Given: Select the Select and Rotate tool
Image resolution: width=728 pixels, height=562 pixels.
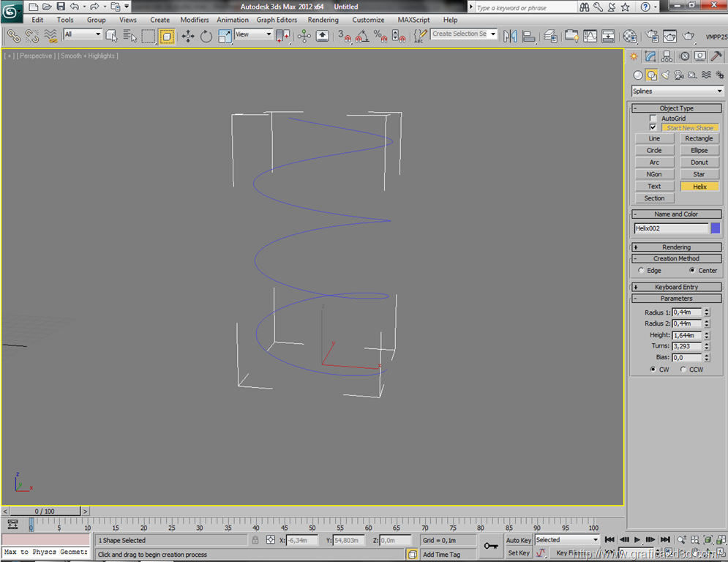Looking at the screenshot, I should pyautogui.click(x=206, y=36).
